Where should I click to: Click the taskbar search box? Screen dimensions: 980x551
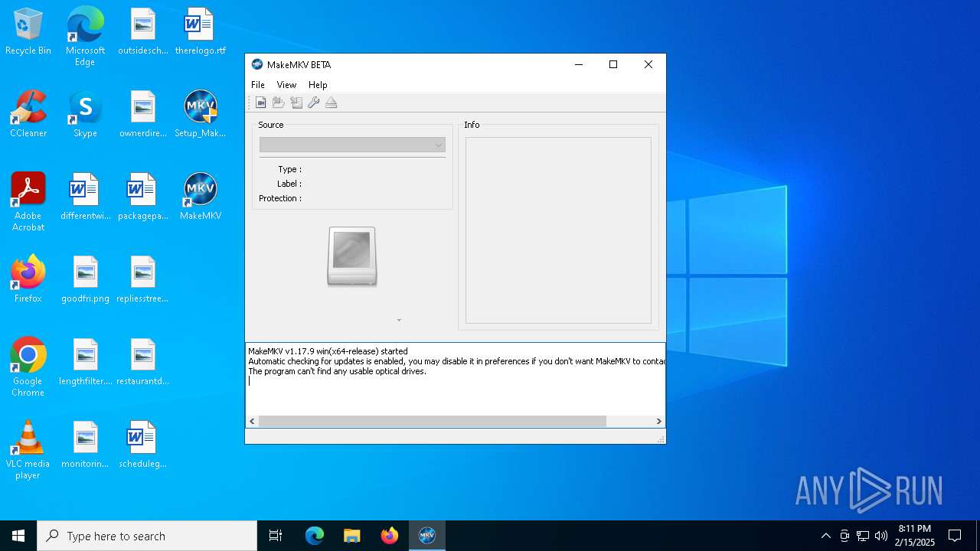point(147,536)
